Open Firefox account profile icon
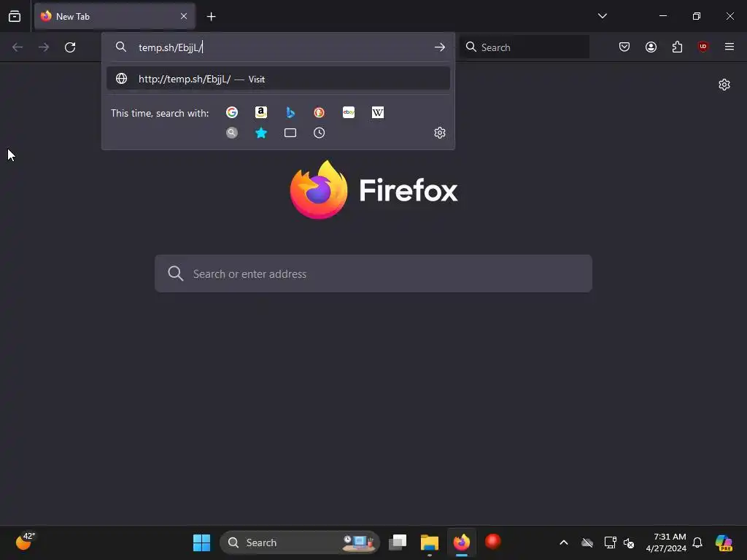 click(651, 47)
